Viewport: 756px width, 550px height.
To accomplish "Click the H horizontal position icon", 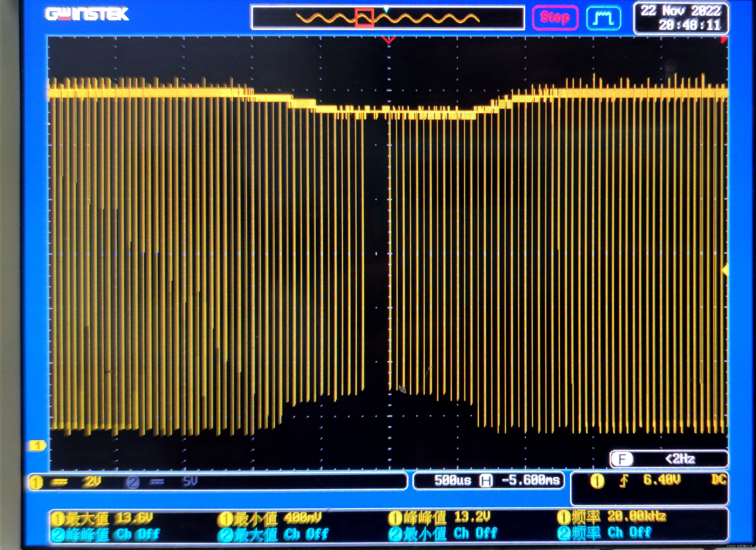I will coord(486,481).
